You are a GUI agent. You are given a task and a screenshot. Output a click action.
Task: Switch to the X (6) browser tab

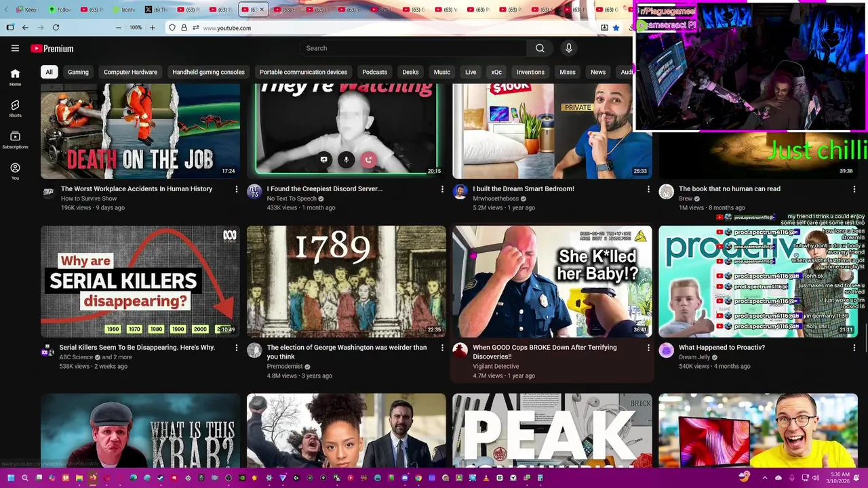pyautogui.click(x=157, y=9)
